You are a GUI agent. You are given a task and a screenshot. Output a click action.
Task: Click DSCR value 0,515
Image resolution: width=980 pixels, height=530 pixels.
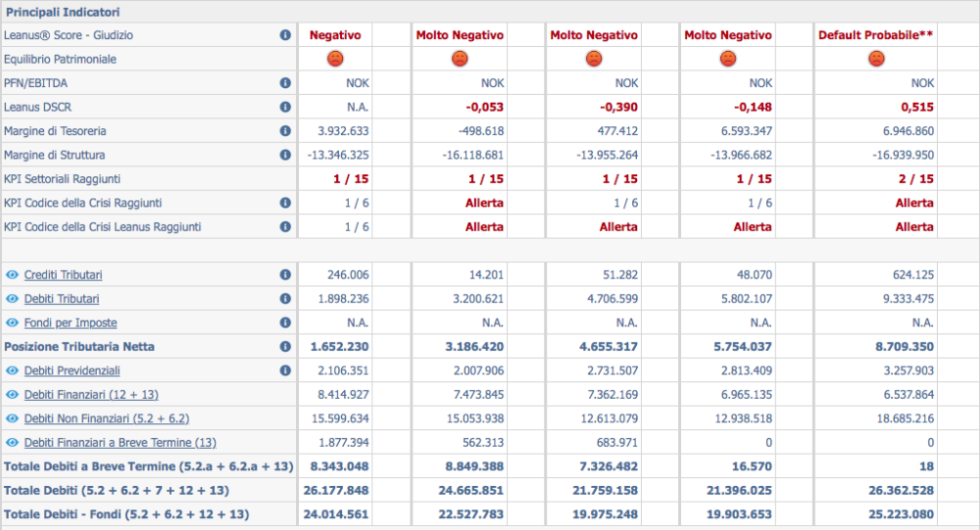917,107
